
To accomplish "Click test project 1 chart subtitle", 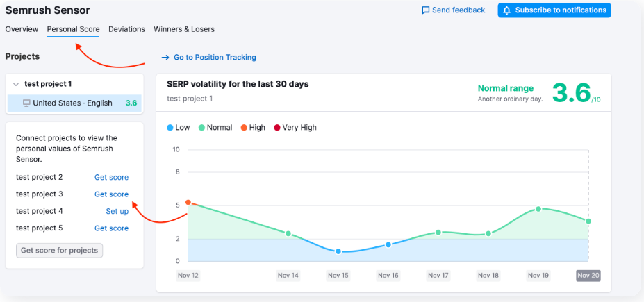I will pyautogui.click(x=190, y=99).
